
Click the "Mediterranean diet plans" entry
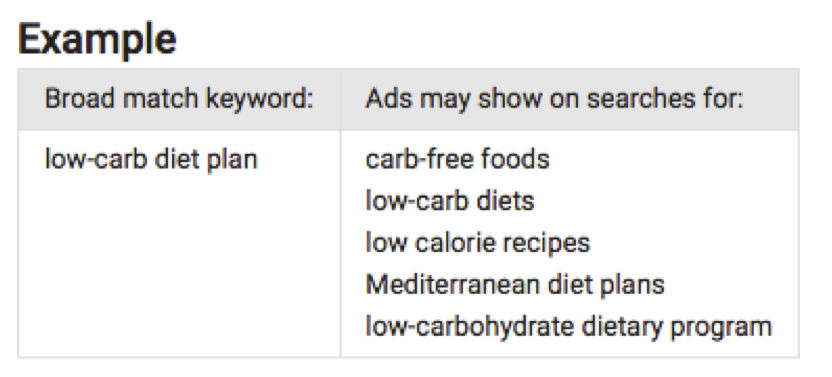(x=515, y=285)
